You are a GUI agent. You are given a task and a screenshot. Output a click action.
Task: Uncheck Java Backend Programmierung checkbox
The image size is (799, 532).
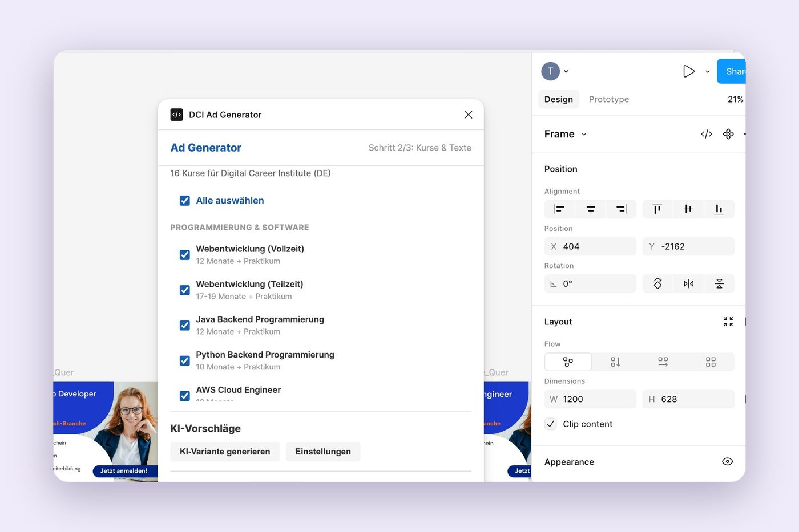tap(184, 326)
